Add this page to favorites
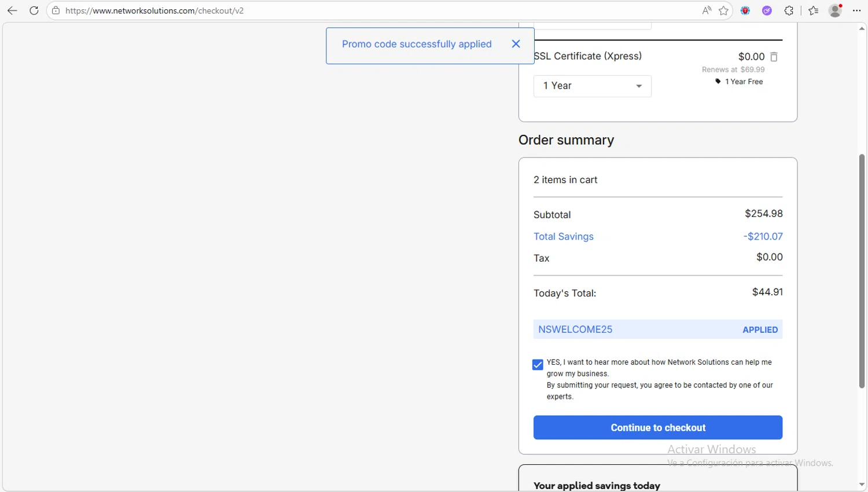The height and width of the screenshot is (492, 868). [x=723, y=10]
